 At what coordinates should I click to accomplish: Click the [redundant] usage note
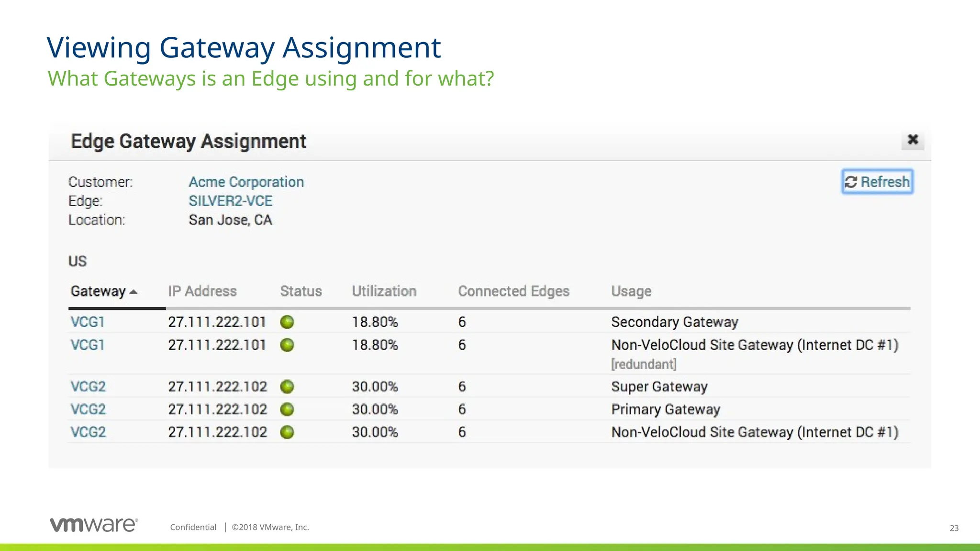click(x=644, y=364)
